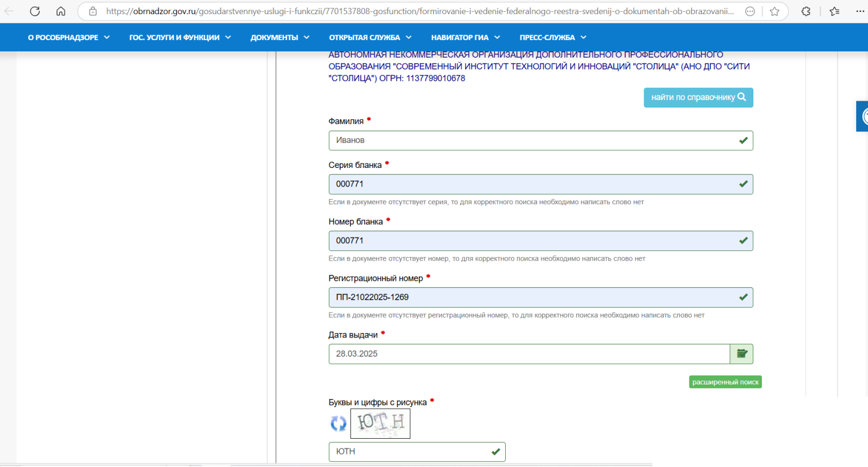The height and width of the screenshot is (467, 868).
Task: Open the favorites list icon
Action: coord(835,11)
